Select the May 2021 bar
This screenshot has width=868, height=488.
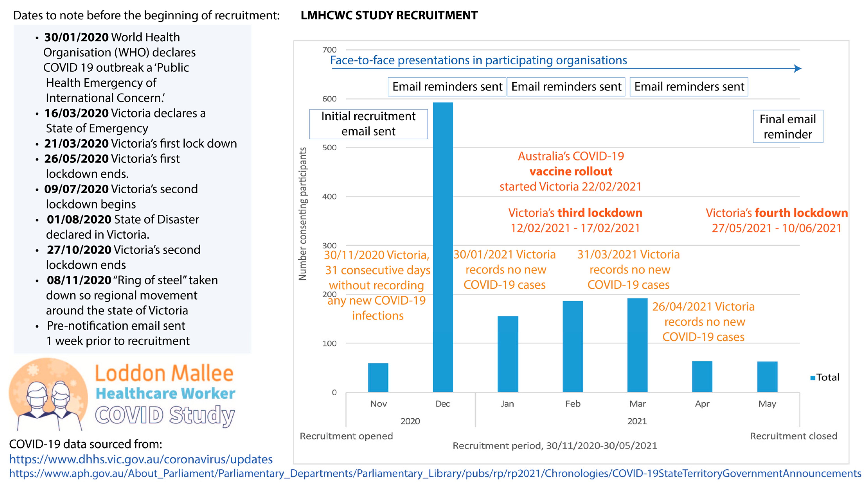[767, 377]
